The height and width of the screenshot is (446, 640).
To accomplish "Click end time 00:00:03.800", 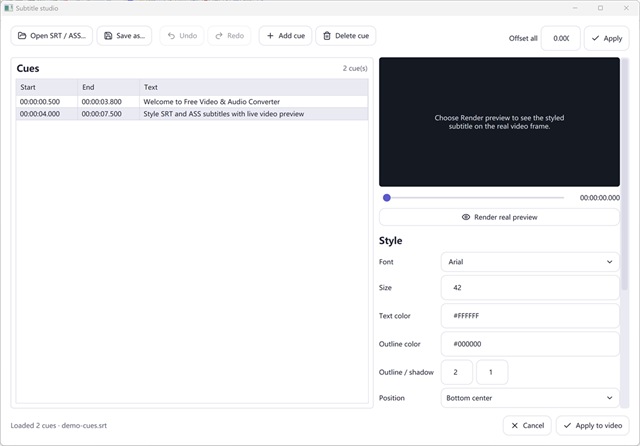I will click(101, 102).
